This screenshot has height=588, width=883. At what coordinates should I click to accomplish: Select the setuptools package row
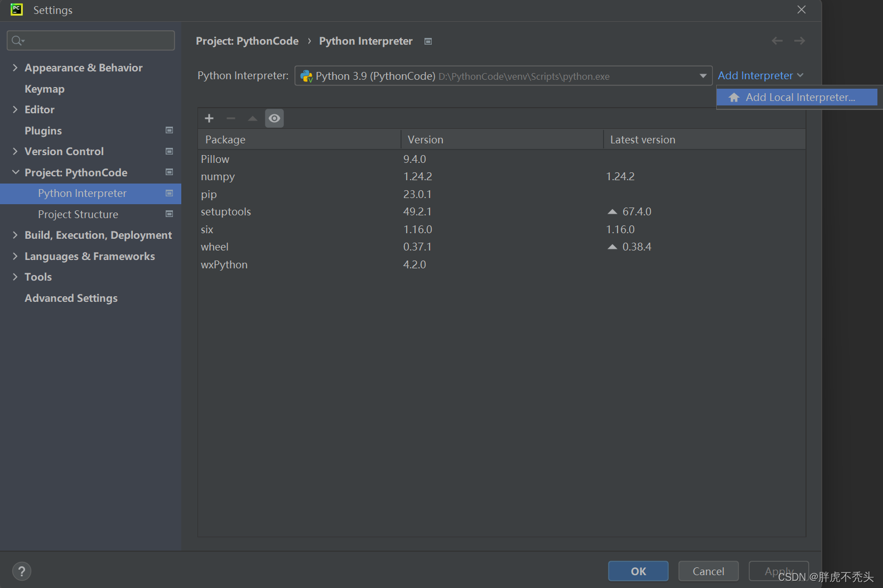(501, 212)
